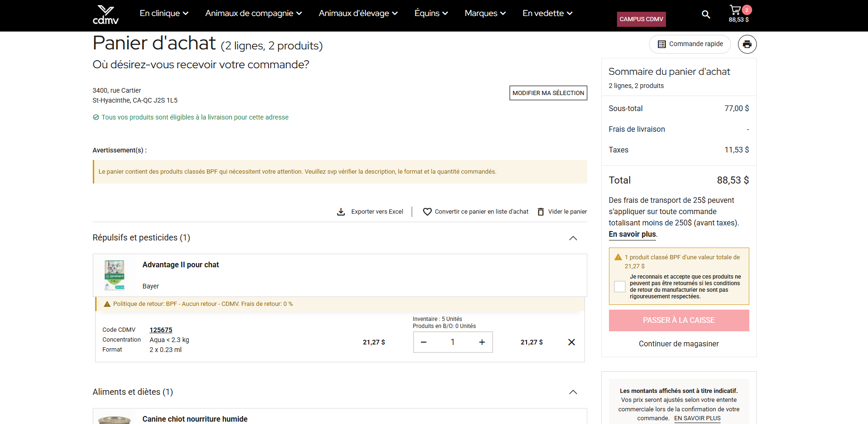Expand the Animaux de compagnie menu
868x424 pixels.
pos(253,13)
